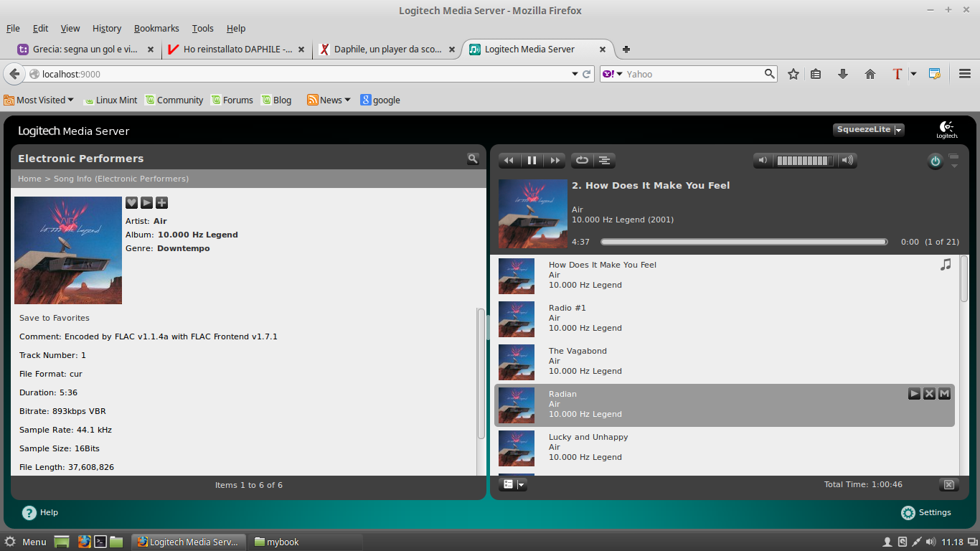Click Save to Favorites
The image size is (980, 551).
(x=55, y=318)
